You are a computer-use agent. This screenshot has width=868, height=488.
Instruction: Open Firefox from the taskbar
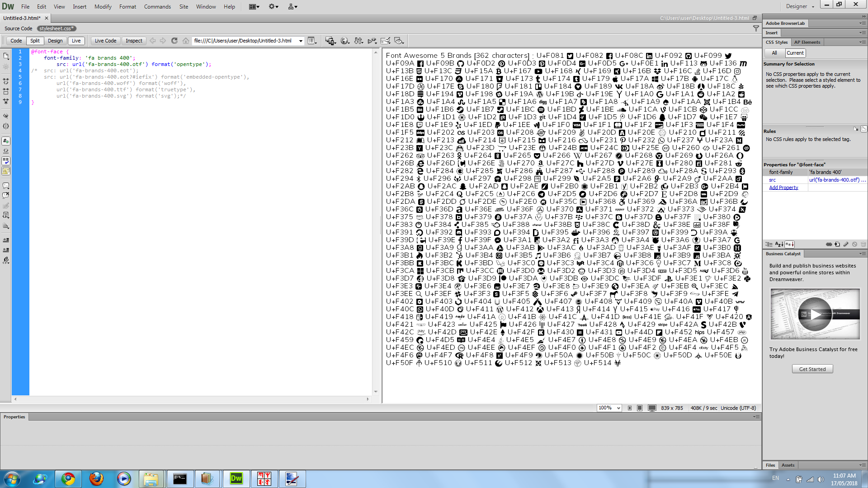pyautogui.click(x=96, y=479)
